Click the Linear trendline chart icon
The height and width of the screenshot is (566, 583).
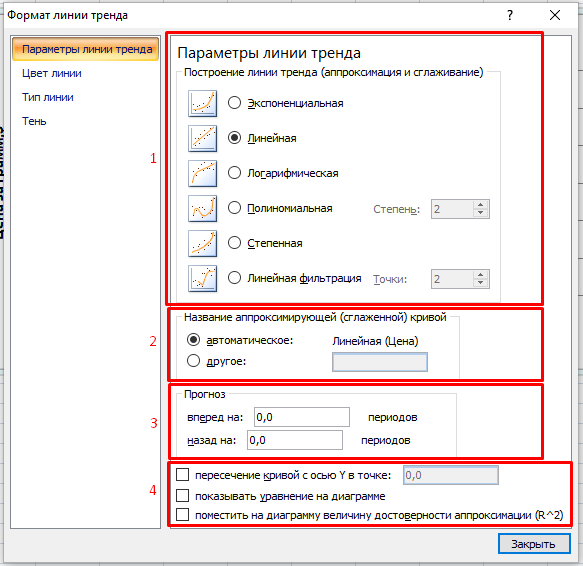pos(202,138)
